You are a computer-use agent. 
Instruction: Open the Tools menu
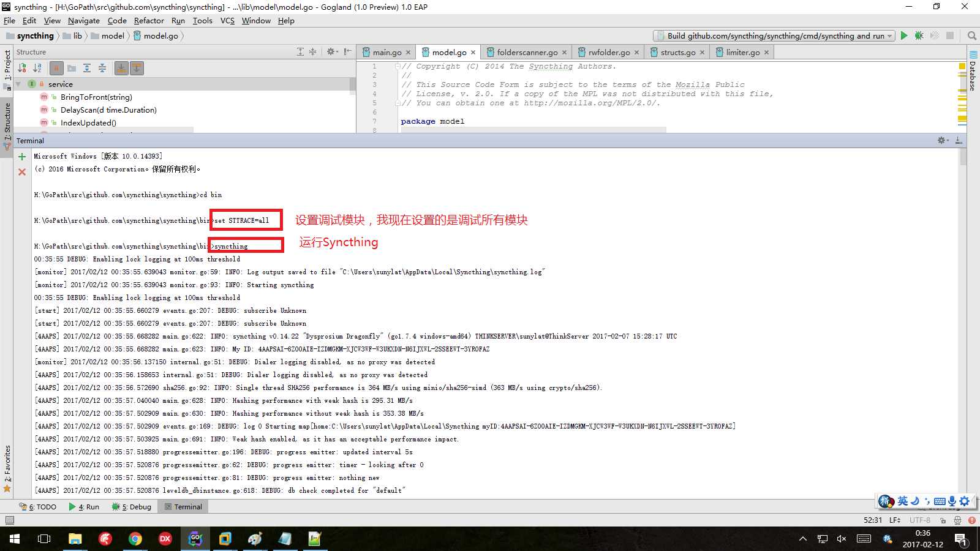click(x=202, y=20)
